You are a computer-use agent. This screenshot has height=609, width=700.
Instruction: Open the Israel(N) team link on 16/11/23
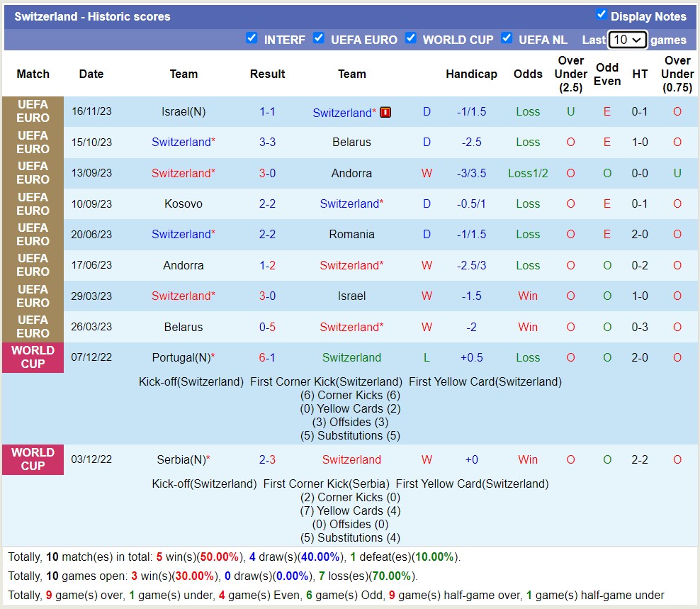point(184,112)
